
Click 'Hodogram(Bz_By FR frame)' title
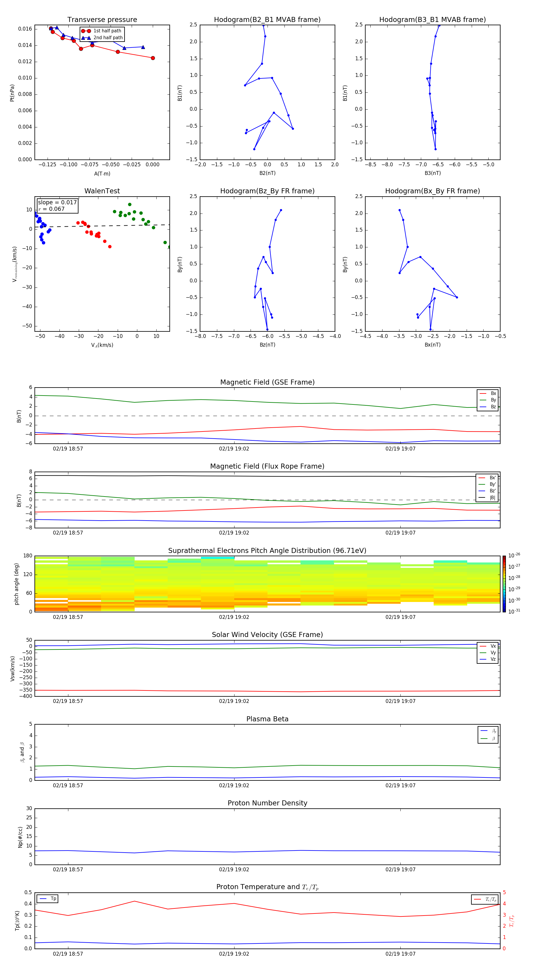[x=267, y=191]
